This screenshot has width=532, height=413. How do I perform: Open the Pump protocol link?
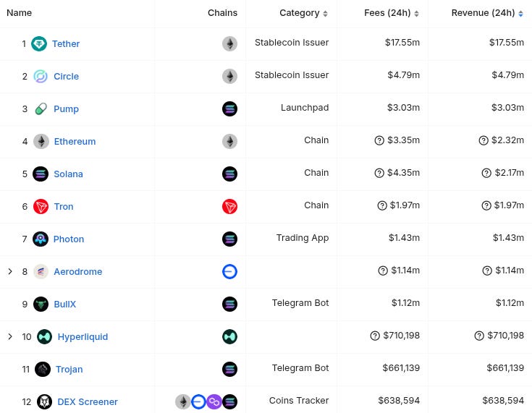click(66, 108)
